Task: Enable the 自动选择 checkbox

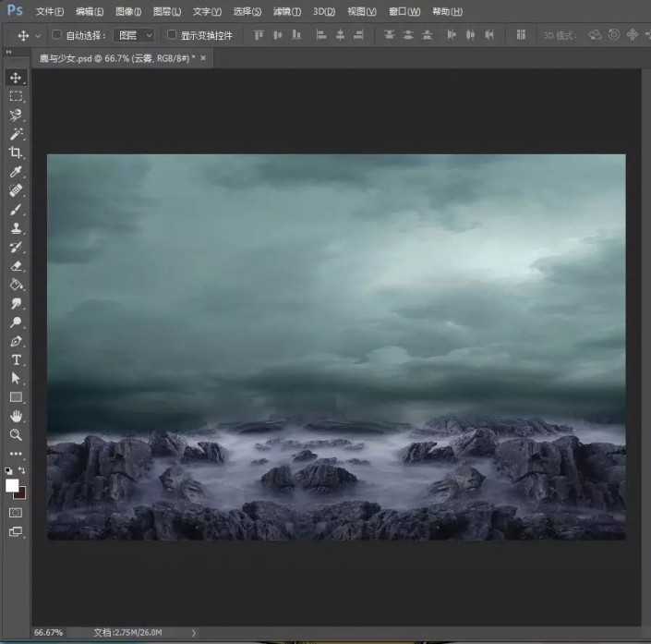Action: (x=56, y=35)
